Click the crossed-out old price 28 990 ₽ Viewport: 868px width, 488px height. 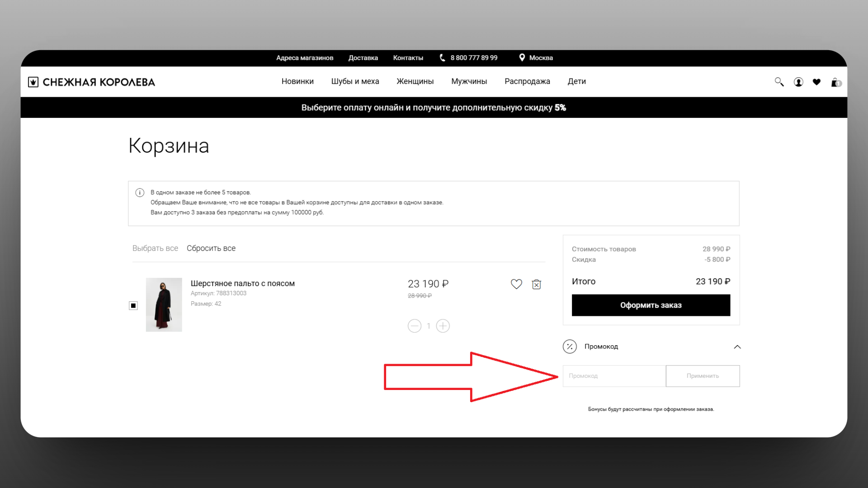click(x=420, y=296)
